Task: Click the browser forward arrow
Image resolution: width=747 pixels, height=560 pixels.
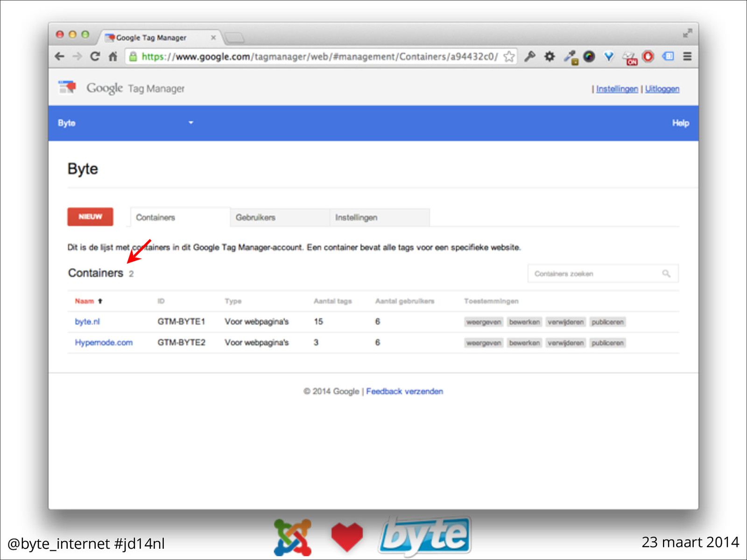Action: pos(77,56)
